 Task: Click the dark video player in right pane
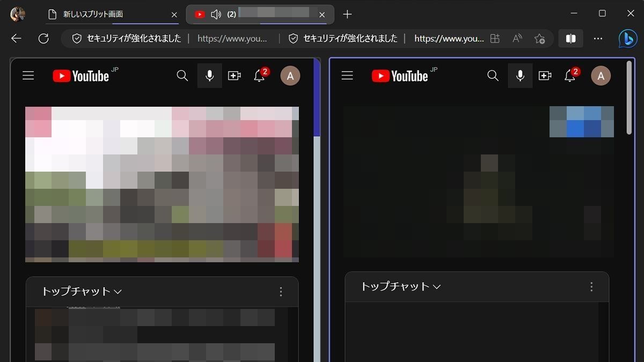479,182
